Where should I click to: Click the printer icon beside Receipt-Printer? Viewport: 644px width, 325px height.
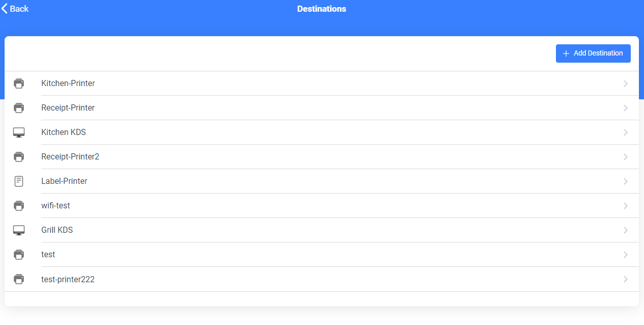pyautogui.click(x=19, y=108)
